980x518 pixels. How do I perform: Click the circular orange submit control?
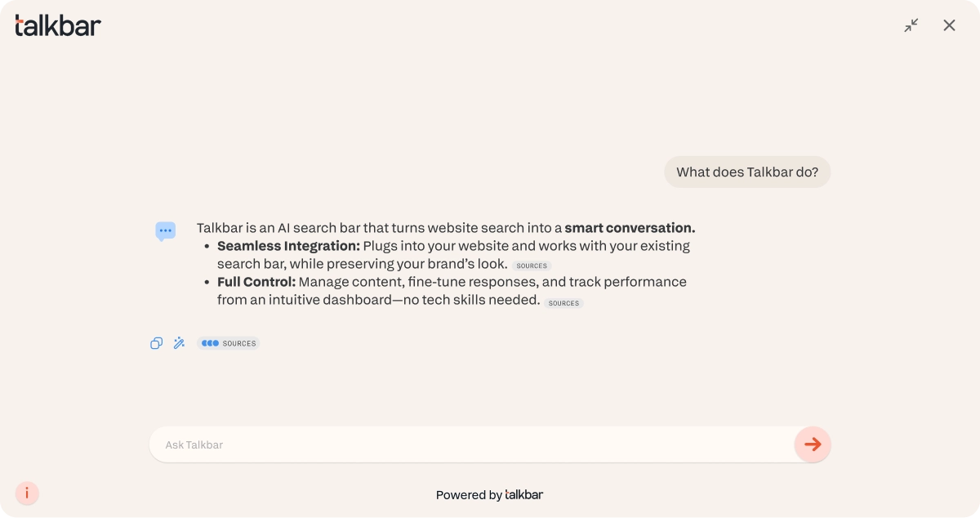(x=813, y=444)
